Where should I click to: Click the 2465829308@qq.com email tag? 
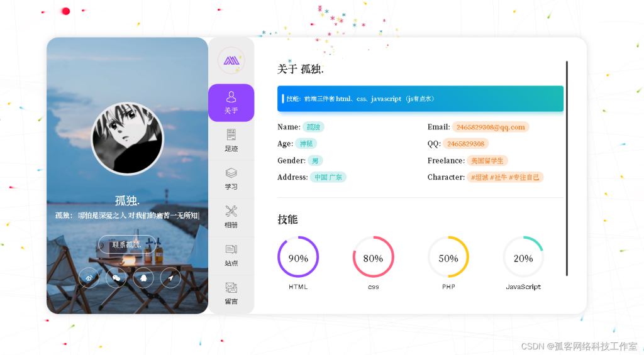pos(491,127)
